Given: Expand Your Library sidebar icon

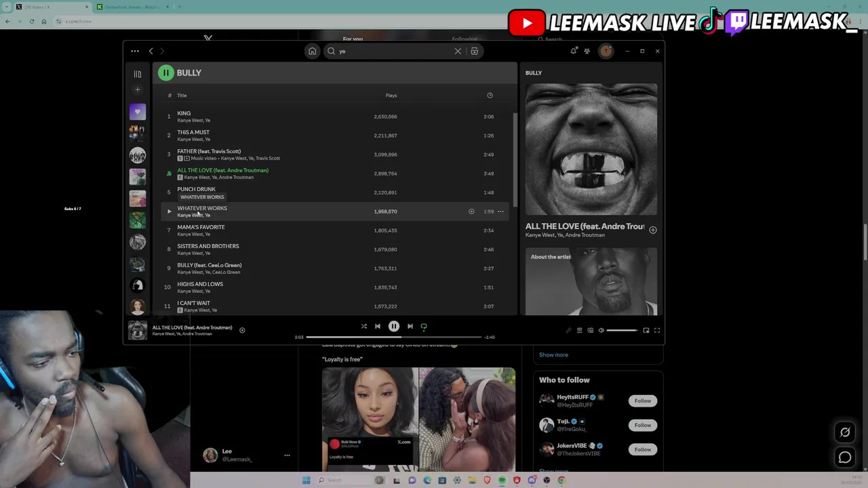Looking at the screenshot, I should 138,74.
